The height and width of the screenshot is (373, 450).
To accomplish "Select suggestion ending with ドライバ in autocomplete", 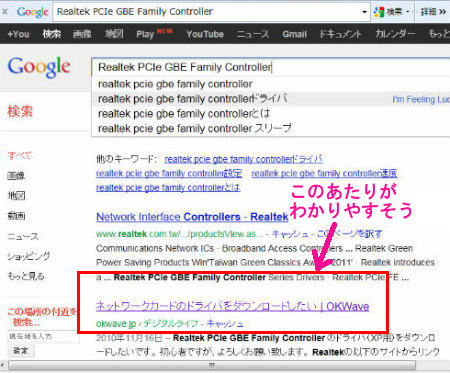I will pyautogui.click(x=271, y=99).
